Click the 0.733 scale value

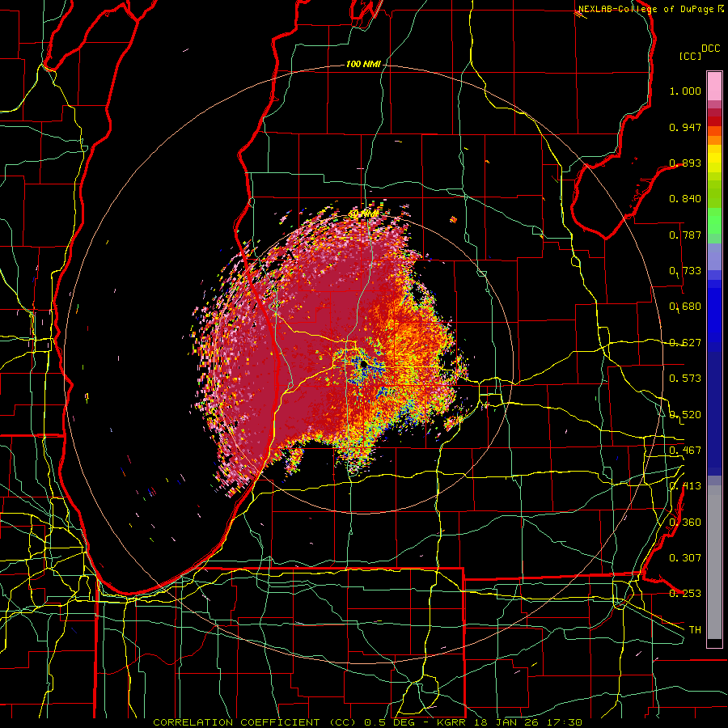pos(685,271)
